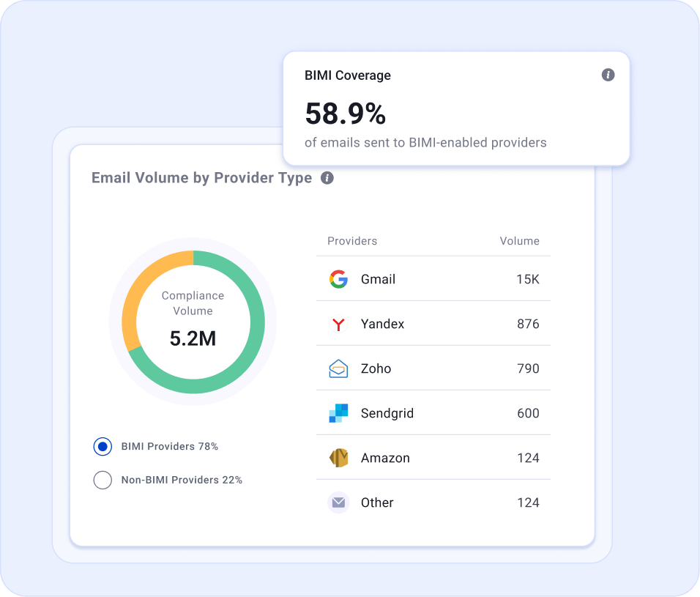
Task: Click the Gmail provider name
Action: click(378, 280)
